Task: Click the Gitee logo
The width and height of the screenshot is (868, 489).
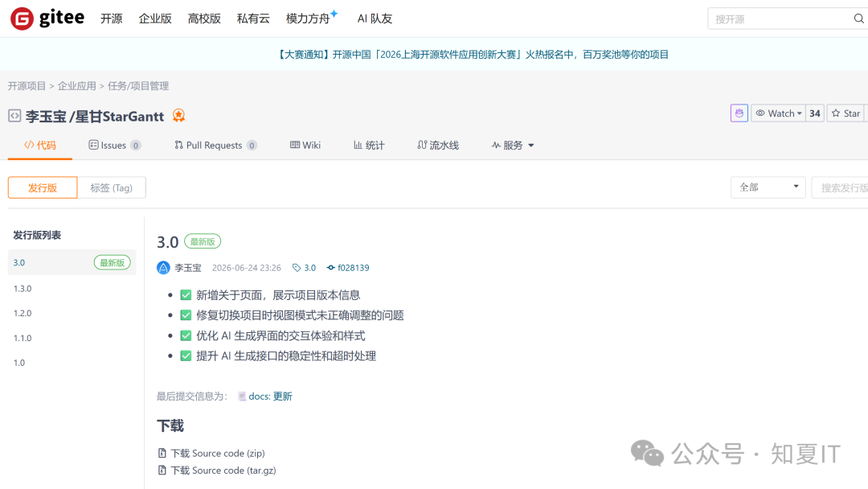Action: 47,18
